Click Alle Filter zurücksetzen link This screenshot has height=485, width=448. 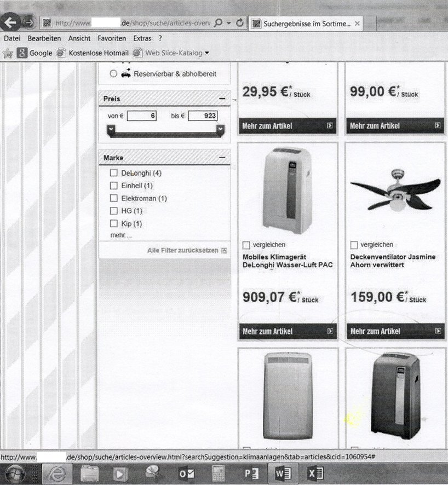[x=183, y=251]
